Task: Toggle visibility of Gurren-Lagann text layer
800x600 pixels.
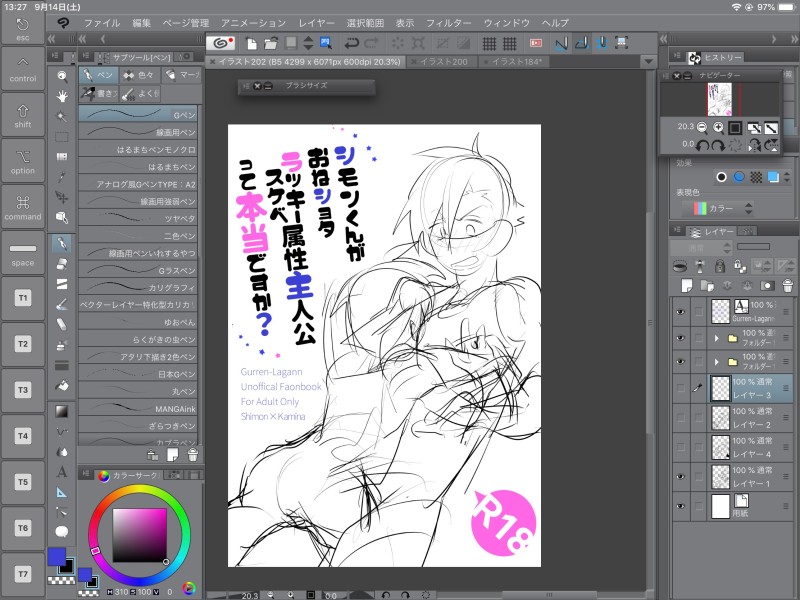Action: (681, 312)
